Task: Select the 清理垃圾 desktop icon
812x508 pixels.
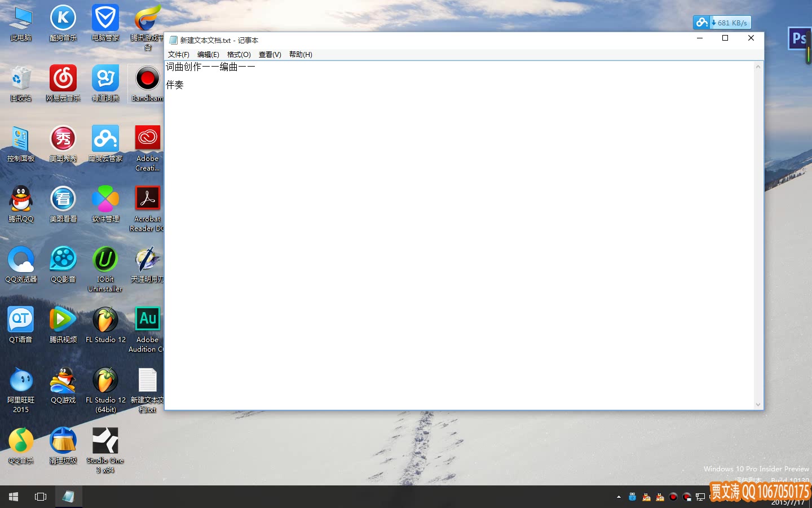Action: click(63, 446)
